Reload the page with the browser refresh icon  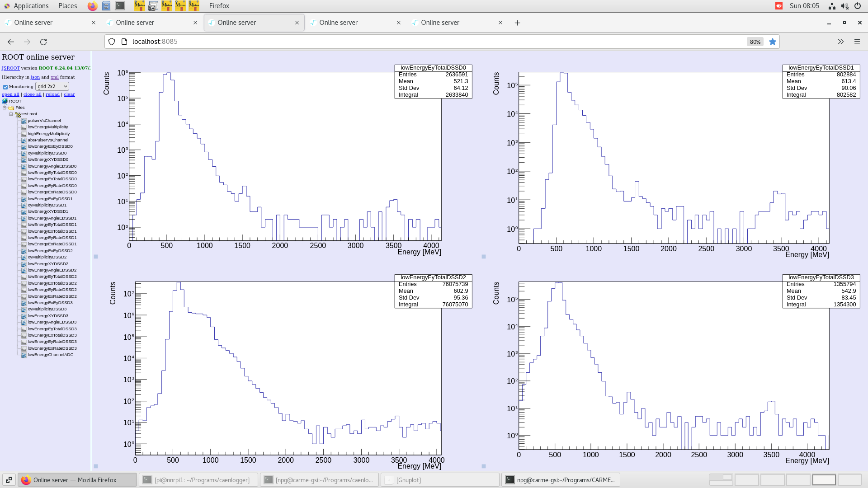tap(43, 42)
